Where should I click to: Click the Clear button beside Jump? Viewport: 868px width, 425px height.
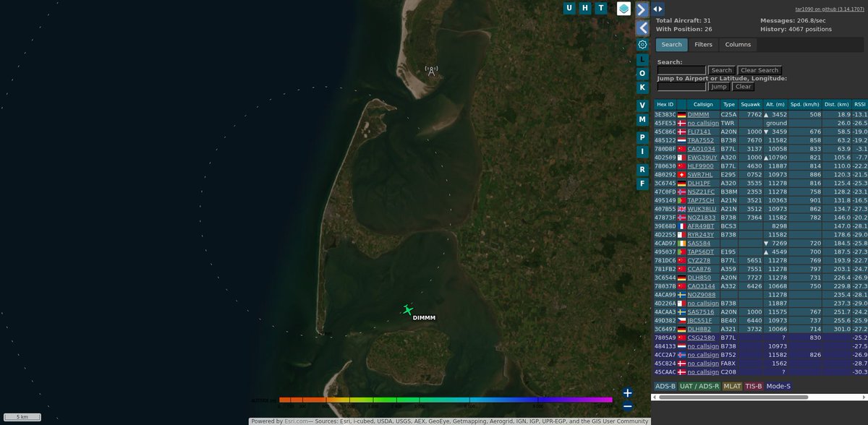pos(743,86)
